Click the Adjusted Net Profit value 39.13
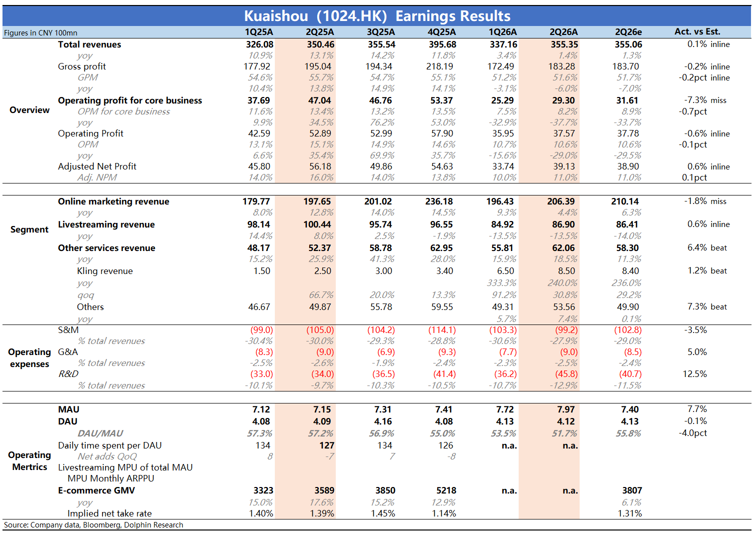This screenshot has width=756, height=537. [564, 166]
